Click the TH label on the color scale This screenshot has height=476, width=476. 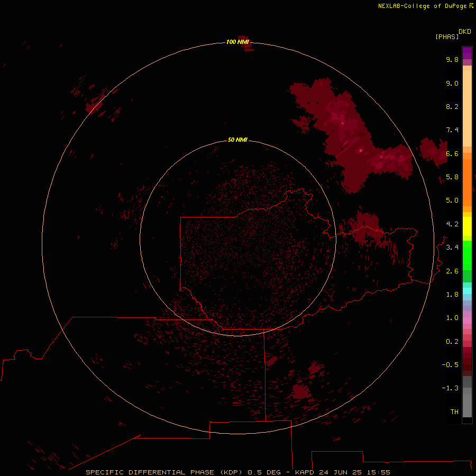[454, 412]
